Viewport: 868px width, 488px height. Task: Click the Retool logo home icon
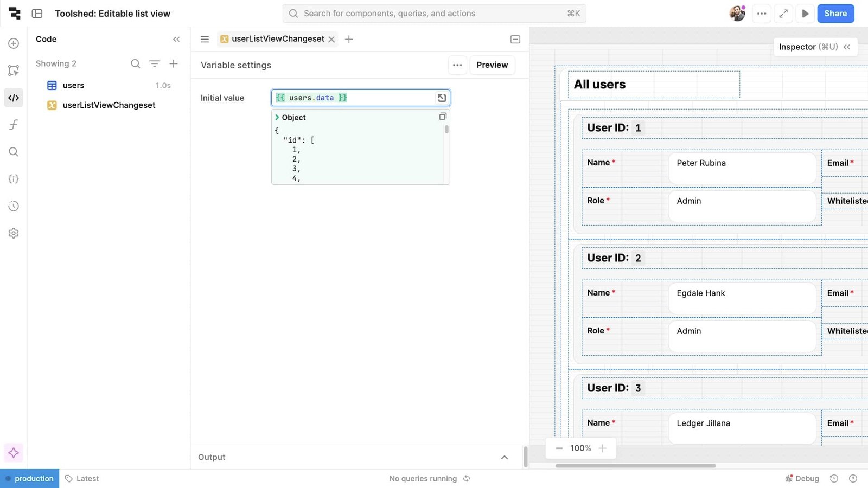coord(15,14)
